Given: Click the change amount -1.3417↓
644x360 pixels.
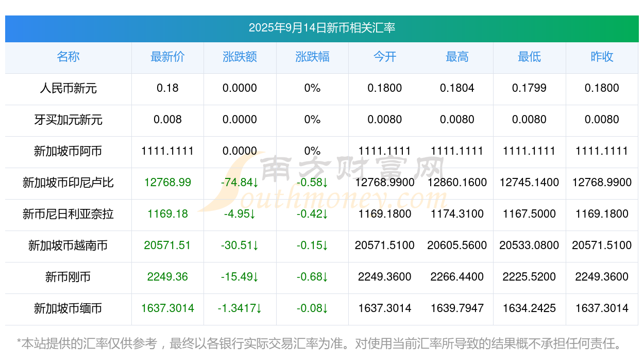Looking at the screenshot, I should tap(240, 308).
